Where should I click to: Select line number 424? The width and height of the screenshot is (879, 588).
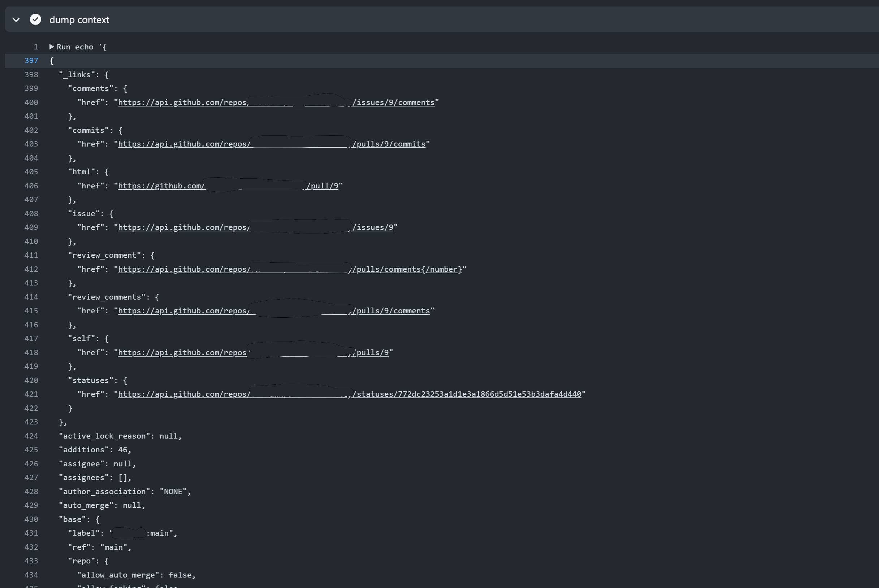31,436
